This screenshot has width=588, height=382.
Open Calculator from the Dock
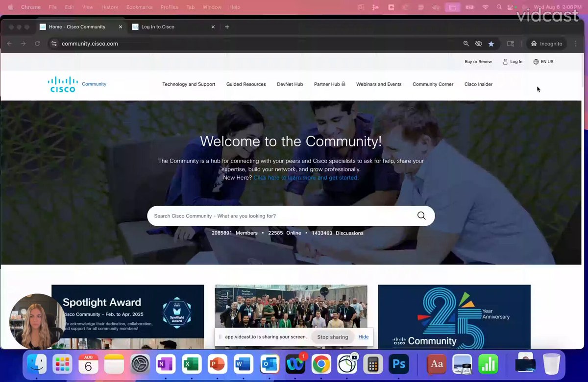[x=373, y=364]
